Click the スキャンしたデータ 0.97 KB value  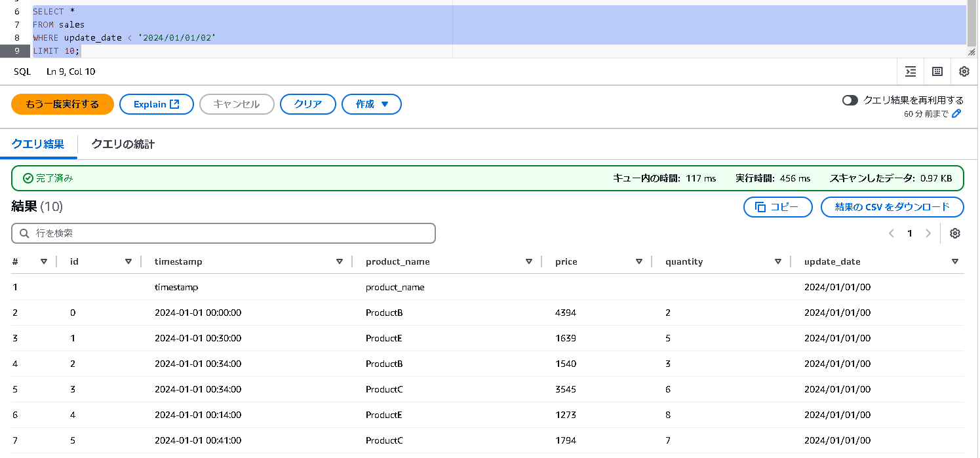935,178
